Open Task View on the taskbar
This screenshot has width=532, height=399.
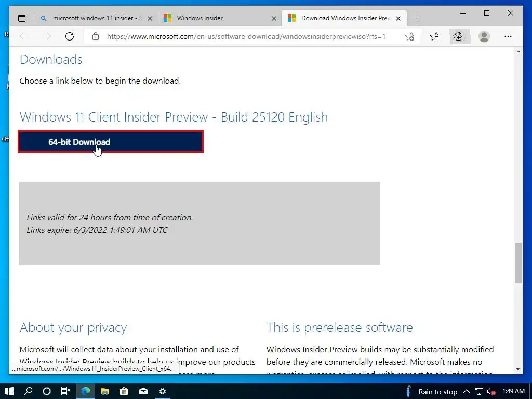[x=65, y=391]
